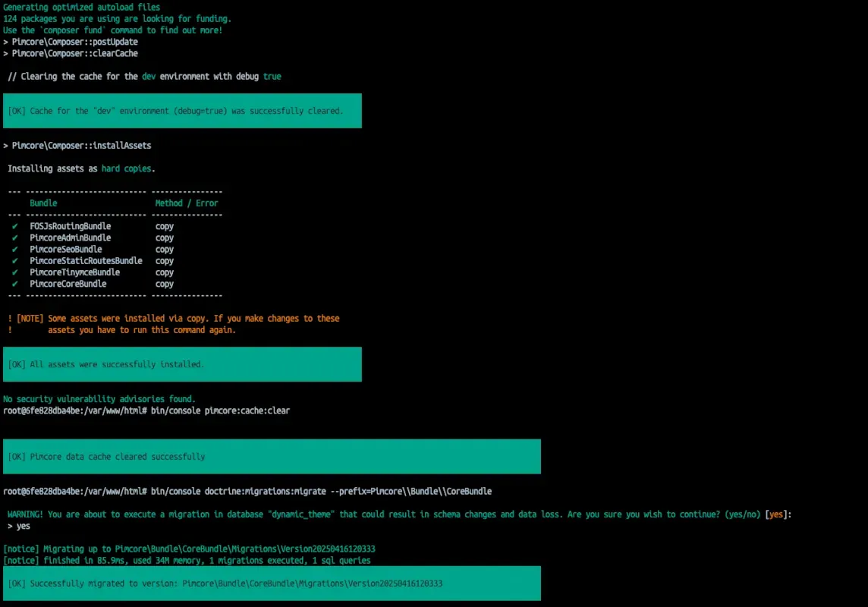Click the [OK] assets installed banner

(x=182, y=364)
